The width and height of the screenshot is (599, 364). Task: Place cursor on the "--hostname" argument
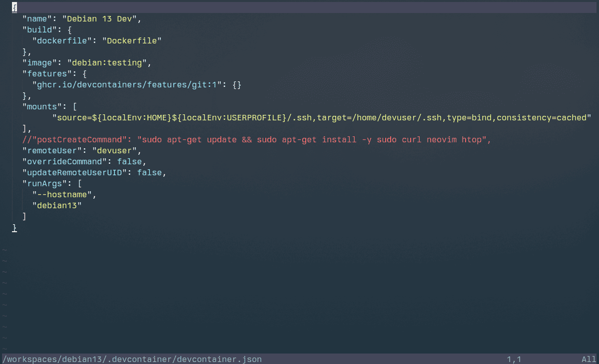pos(62,195)
